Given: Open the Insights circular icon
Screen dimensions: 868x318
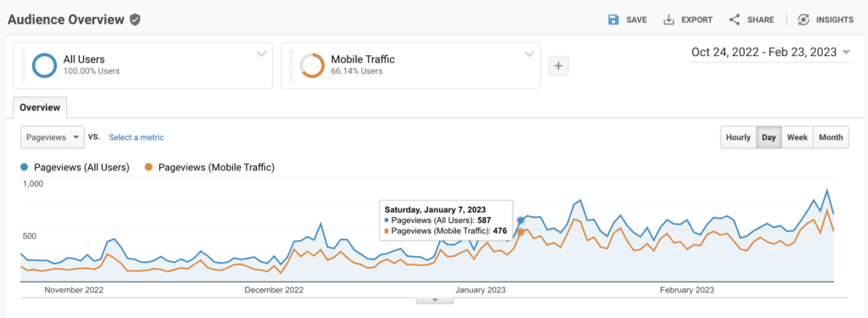Looking at the screenshot, I should 804,20.
